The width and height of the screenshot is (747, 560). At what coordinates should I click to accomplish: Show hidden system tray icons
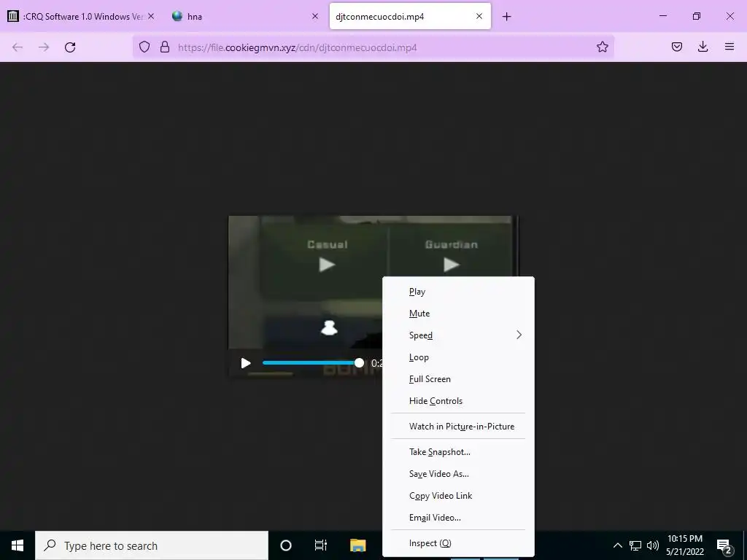tap(617, 545)
